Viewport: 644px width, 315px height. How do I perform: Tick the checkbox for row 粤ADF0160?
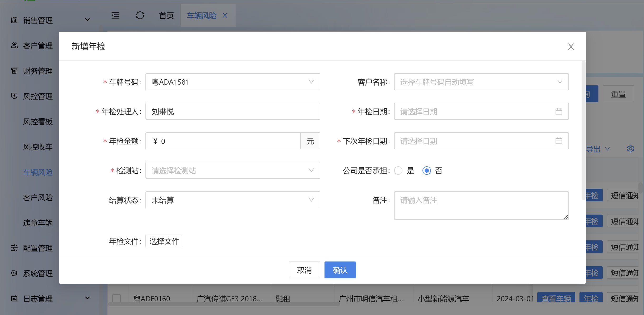(116, 298)
